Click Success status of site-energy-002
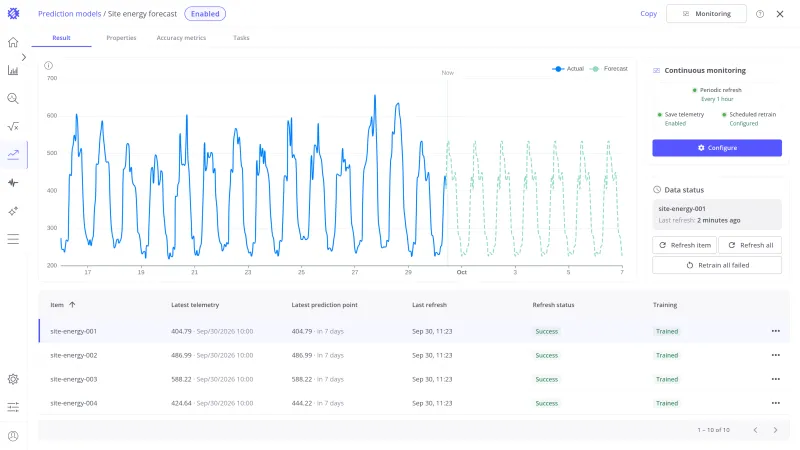This screenshot has width=800, height=450. [x=546, y=356]
